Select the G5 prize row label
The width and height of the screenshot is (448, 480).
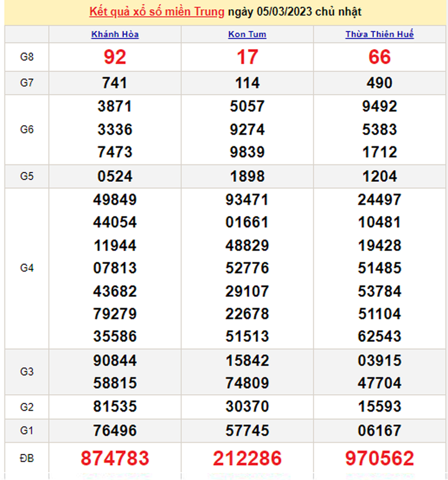[x=27, y=176]
